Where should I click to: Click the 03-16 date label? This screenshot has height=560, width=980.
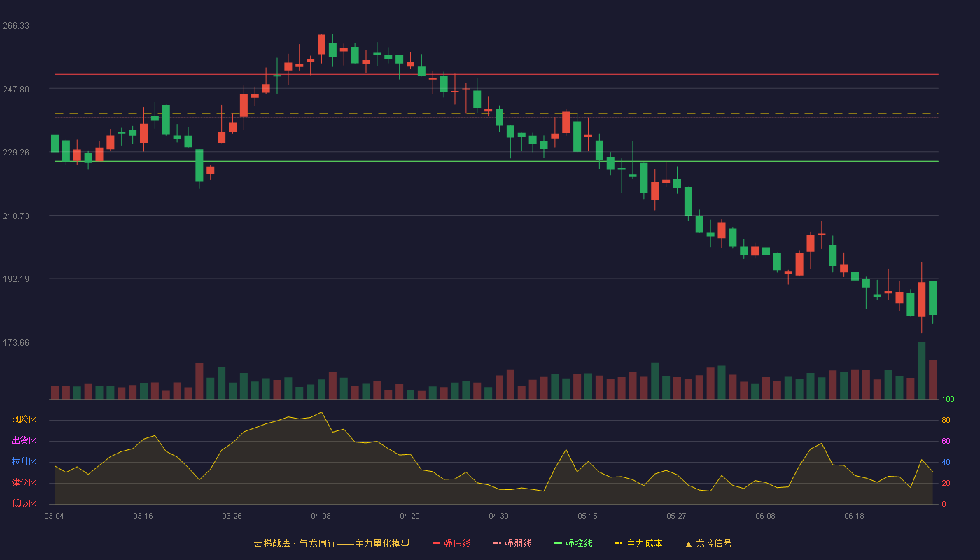coord(143,516)
